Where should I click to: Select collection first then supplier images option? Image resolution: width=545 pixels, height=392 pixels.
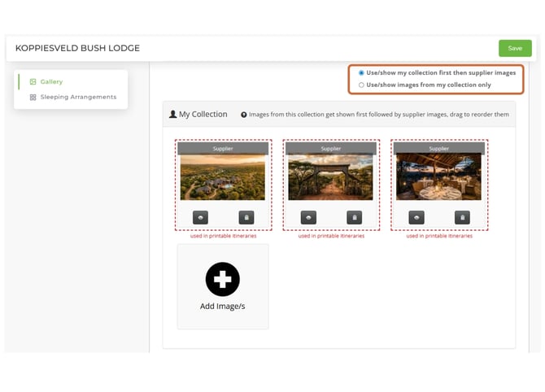click(361, 72)
